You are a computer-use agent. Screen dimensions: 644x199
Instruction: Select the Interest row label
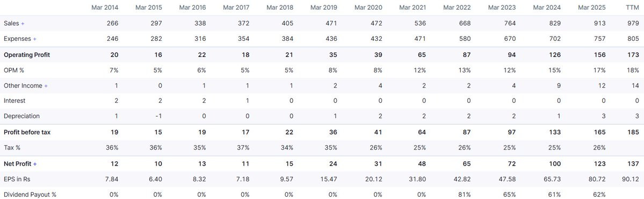[15, 101]
